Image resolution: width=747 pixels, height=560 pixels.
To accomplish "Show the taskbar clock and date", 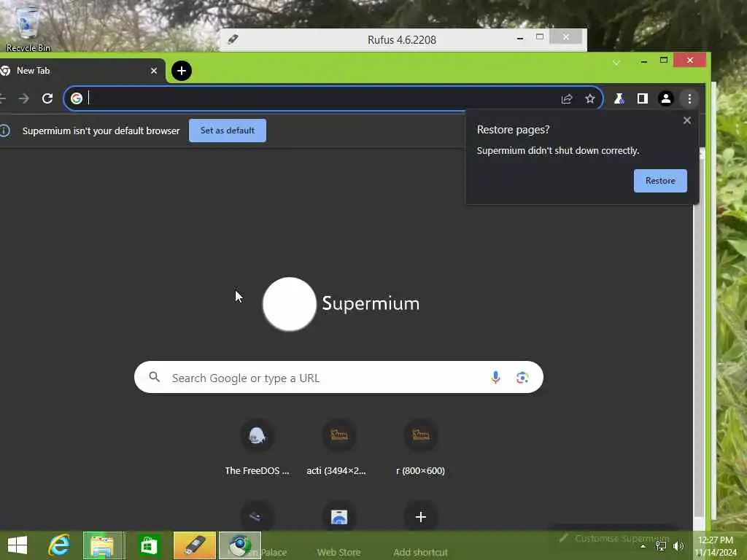I will [x=716, y=546].
